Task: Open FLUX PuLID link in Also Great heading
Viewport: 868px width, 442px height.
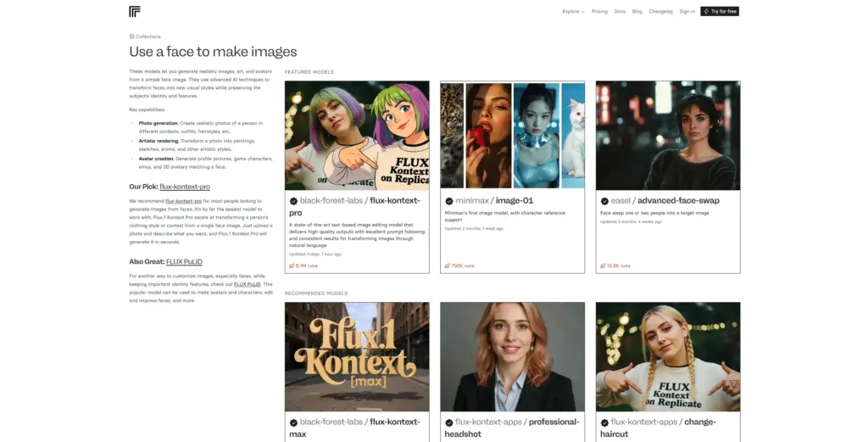Action: point(184,261)
